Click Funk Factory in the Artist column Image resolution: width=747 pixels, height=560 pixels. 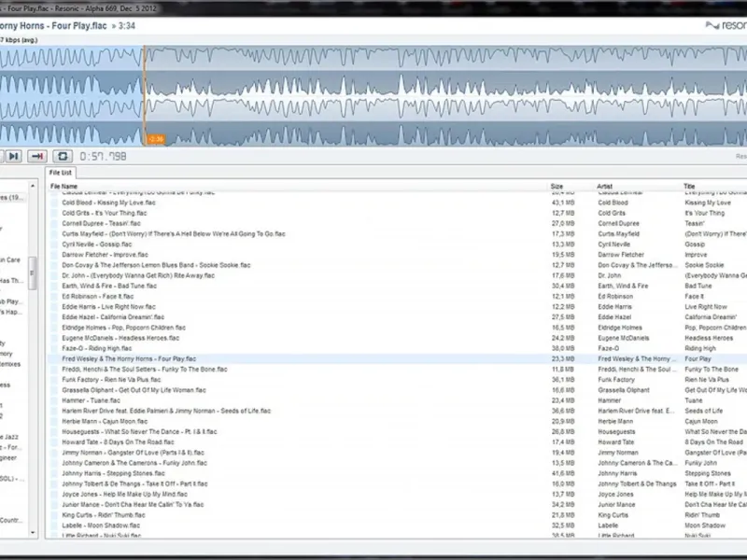pyautogui.click(x=616, y=380)
